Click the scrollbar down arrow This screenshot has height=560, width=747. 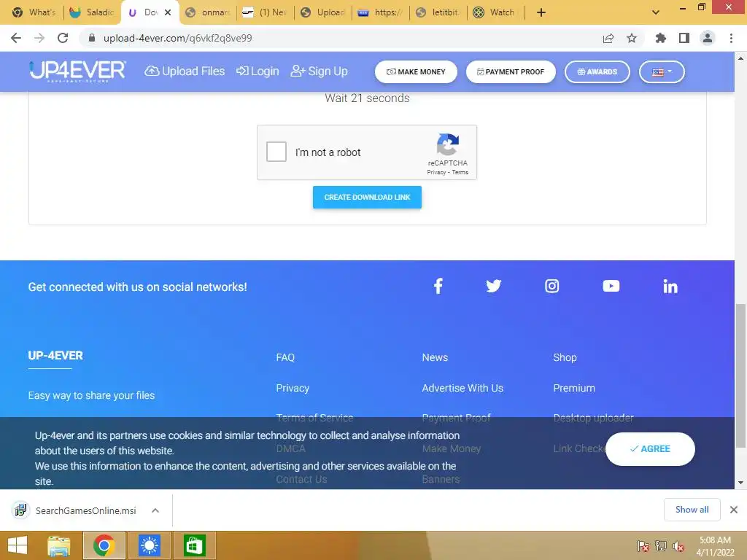click(740, 483)
